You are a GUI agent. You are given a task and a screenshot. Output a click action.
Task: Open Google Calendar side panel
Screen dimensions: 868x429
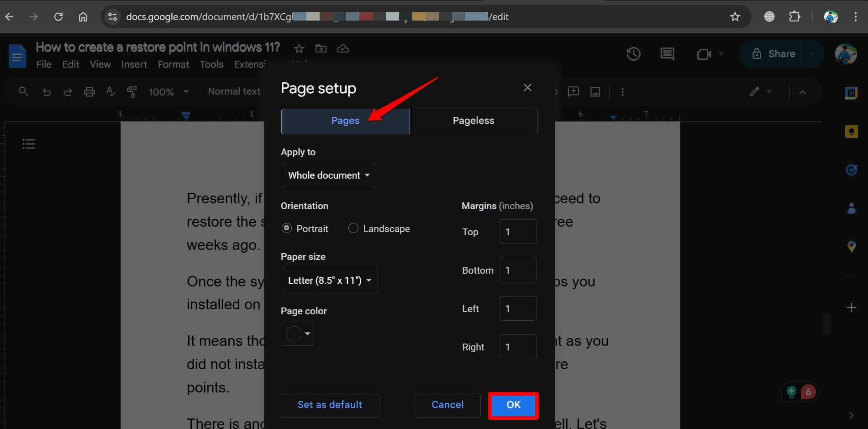coord(851,93)
